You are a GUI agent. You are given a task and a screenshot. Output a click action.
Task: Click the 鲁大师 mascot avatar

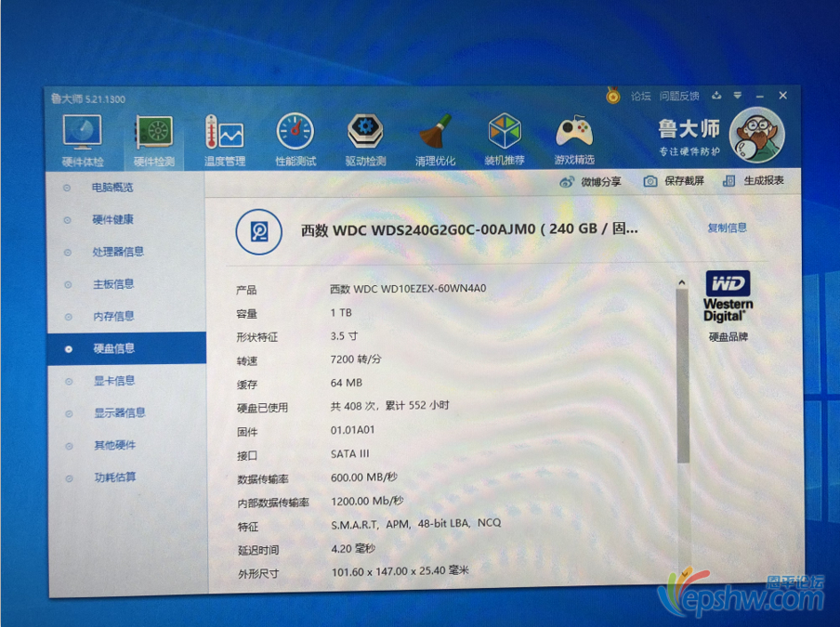coord(757,135)
